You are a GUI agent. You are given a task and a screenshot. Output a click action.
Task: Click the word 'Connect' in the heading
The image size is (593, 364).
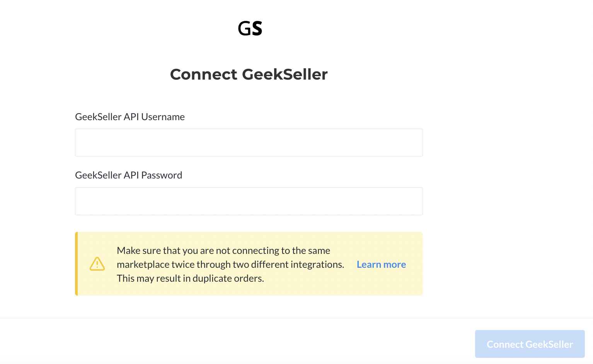[204, 74]
